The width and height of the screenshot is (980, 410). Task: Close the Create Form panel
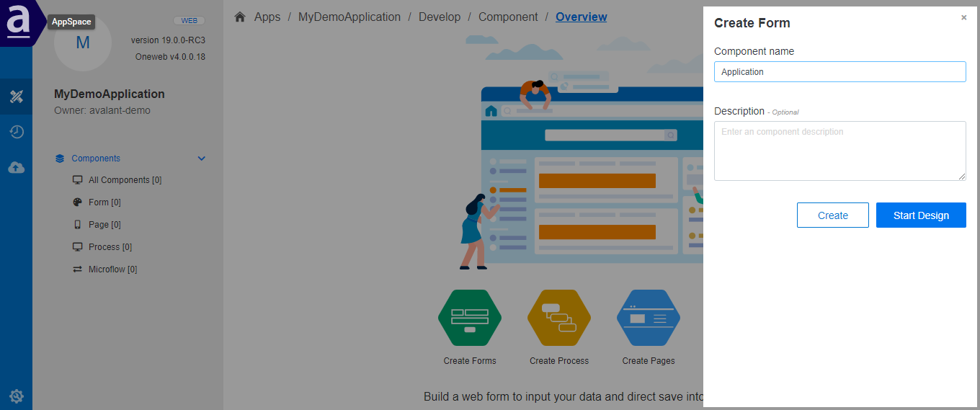(x=964, y=17)
